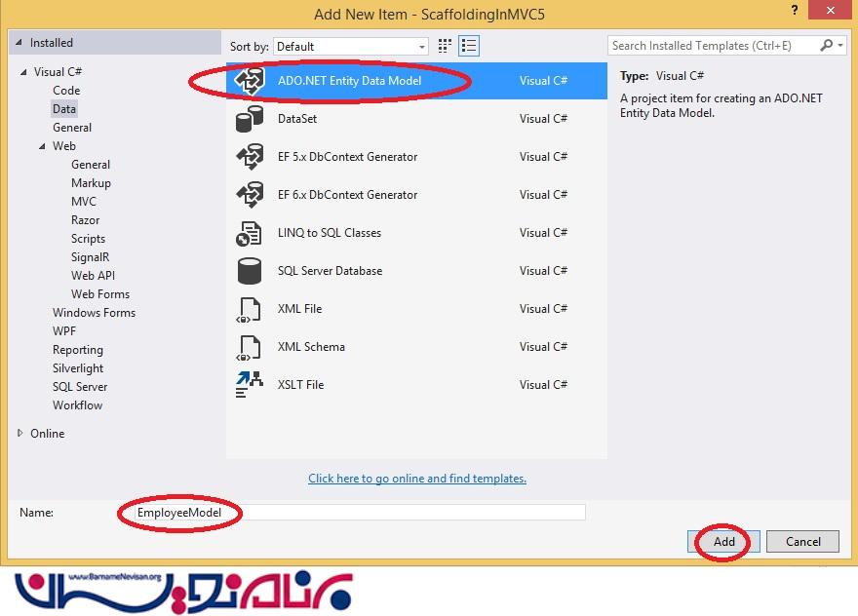Screen dimensions: 858x616
Task: Open the online templates link
Action: pyautogui.click(x=416, y=479)
